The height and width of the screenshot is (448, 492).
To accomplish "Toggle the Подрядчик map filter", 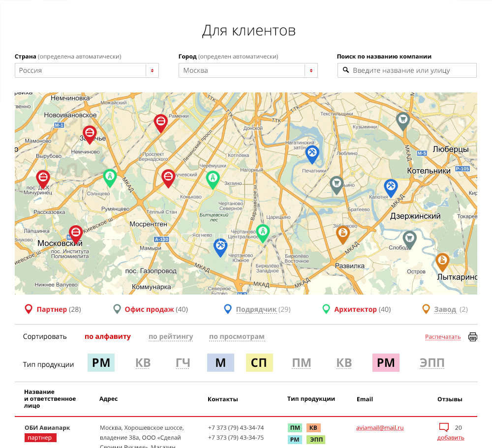I will tap(256, 309).
